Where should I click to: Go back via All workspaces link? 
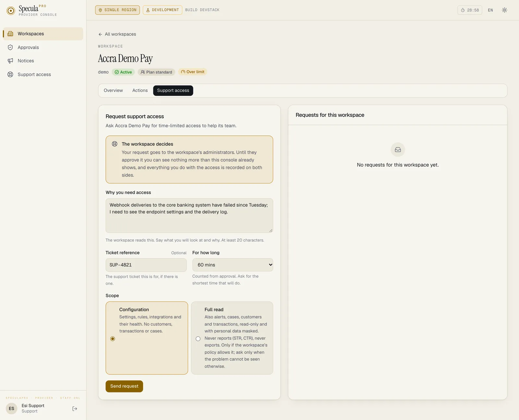coord(117,34)
